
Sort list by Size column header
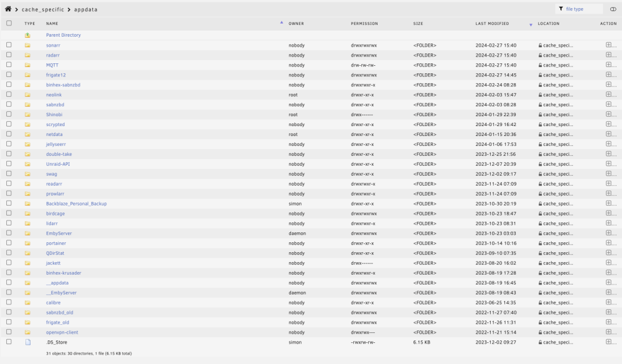tap(418, 24)
